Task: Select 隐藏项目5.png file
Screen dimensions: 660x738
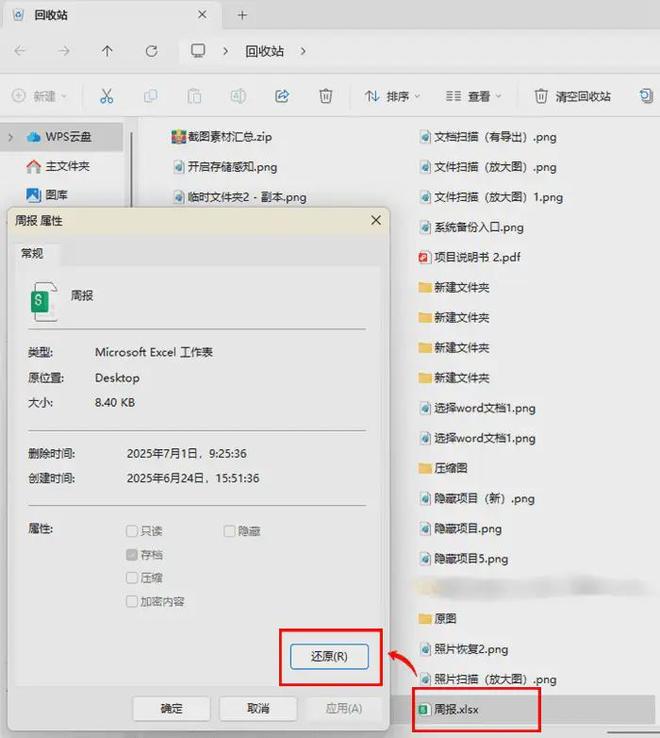Action: point(464,559)
